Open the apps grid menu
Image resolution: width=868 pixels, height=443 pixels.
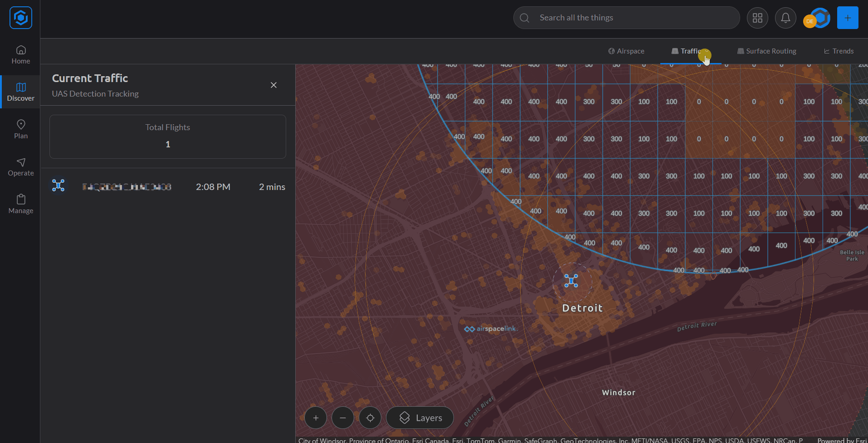[x=757, y=18]
